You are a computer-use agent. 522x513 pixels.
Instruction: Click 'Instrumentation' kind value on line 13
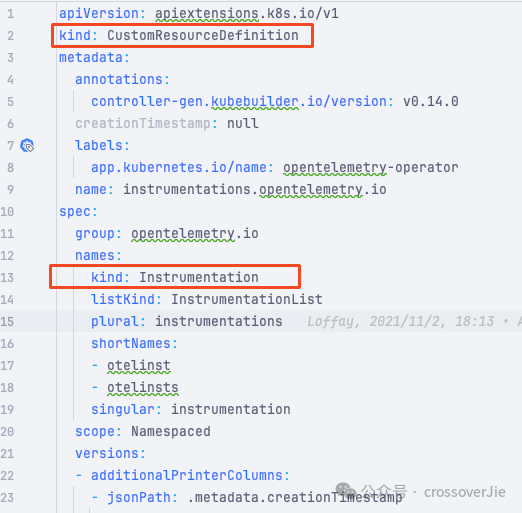[199, 277]
